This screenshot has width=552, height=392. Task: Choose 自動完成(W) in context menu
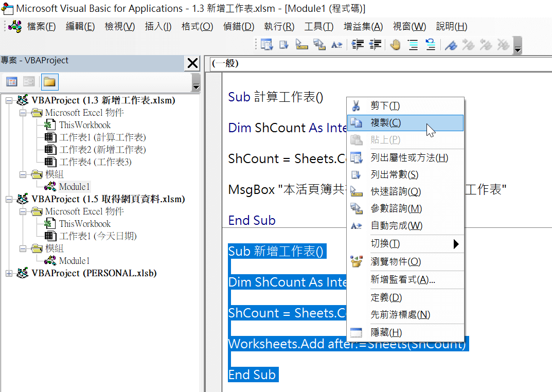coord(405,225)
